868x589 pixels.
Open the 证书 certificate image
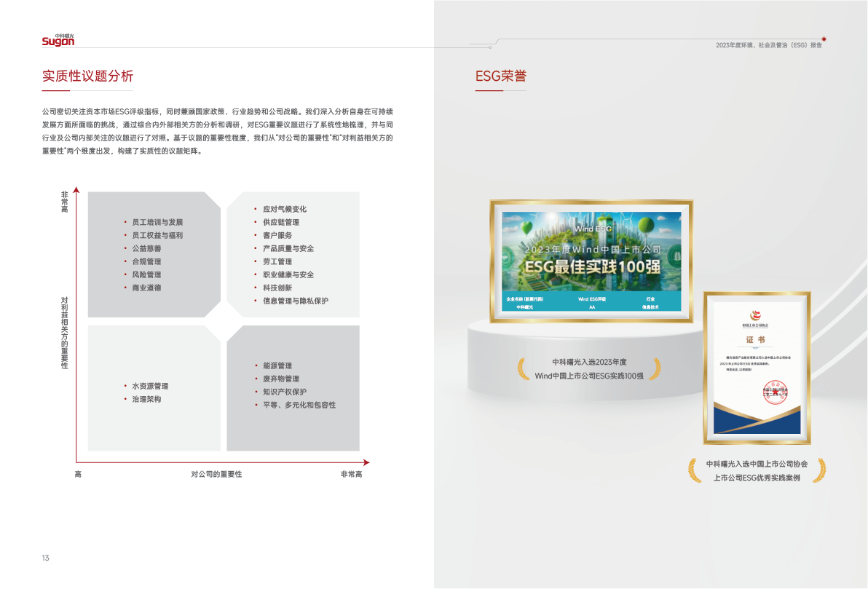point(757,368)
